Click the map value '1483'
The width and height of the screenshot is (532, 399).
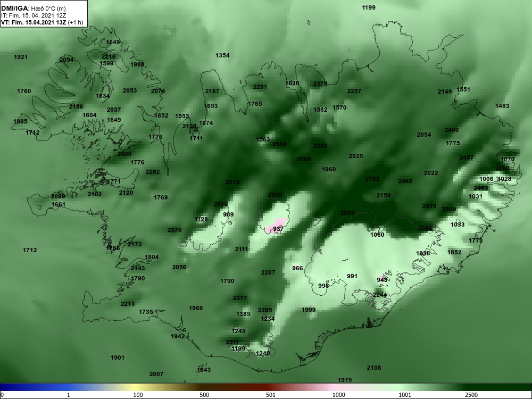pos(503,106)
